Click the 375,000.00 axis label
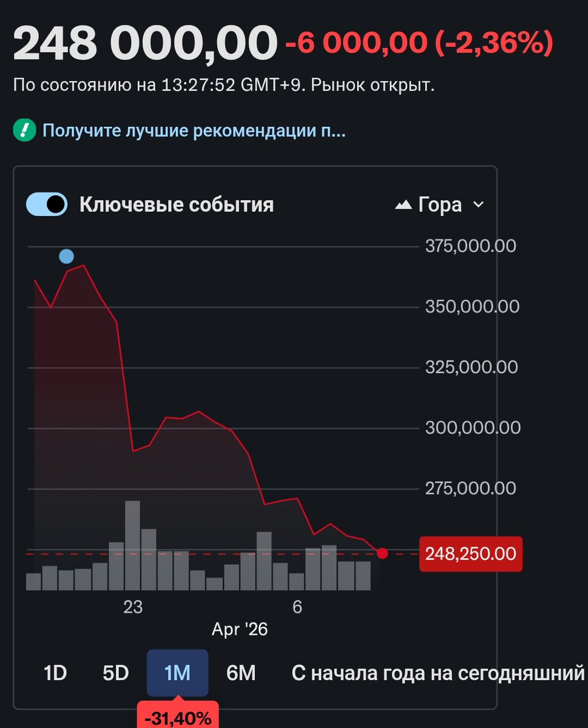This screenshot has height=728, width=588. click(x=470, y=246)
